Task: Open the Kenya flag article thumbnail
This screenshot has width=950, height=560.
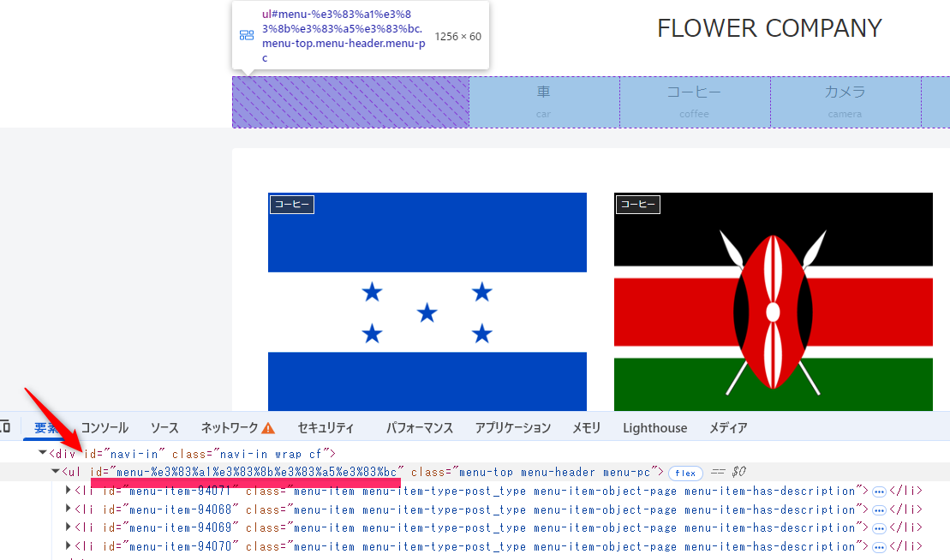Action: [x=773, y=301]
